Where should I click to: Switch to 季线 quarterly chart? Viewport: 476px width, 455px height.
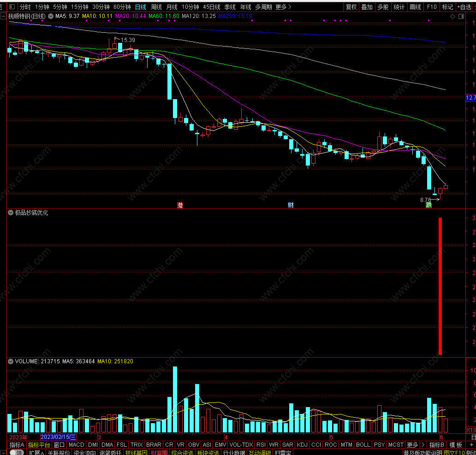point(230,6)
